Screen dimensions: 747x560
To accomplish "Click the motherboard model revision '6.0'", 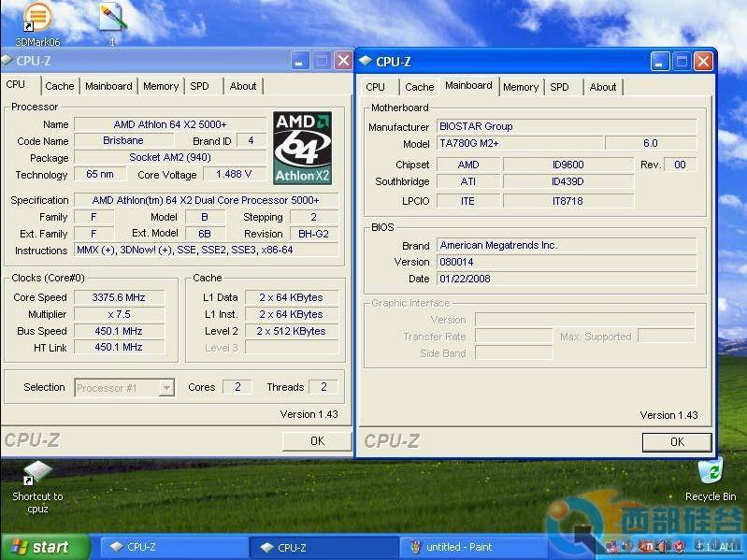I will [x=651, y=143].
